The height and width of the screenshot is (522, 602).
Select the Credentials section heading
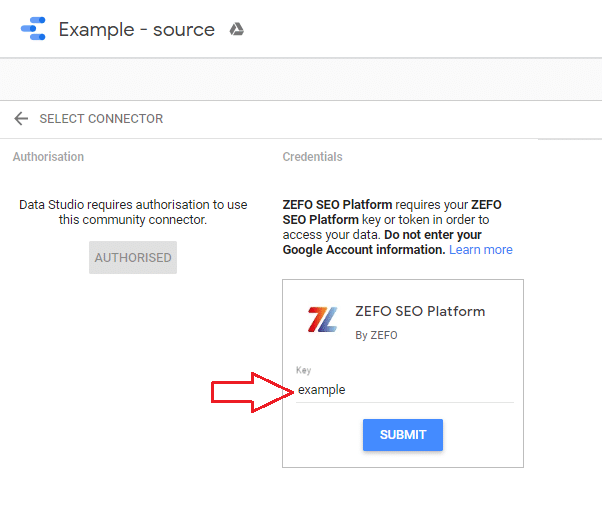[313, 157]
